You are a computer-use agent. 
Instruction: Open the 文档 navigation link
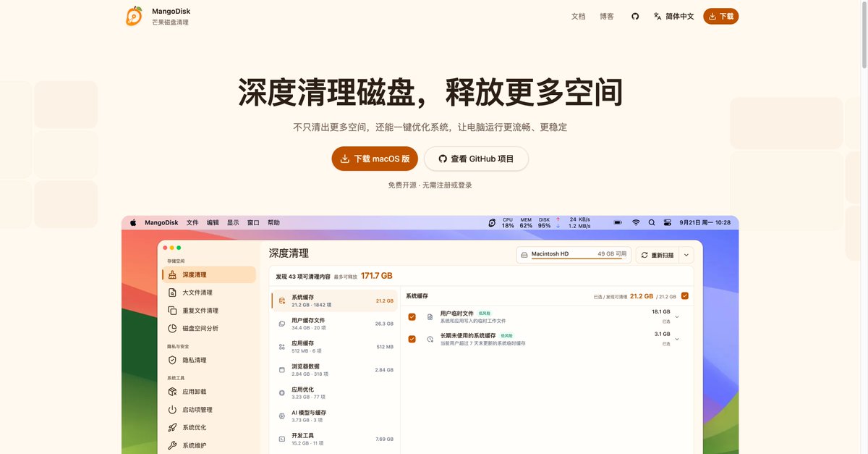pos(578,16)
